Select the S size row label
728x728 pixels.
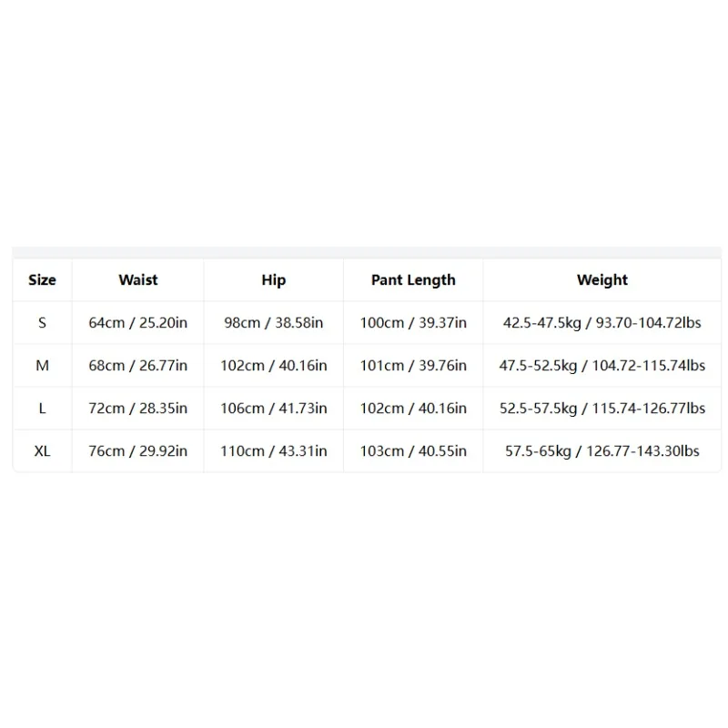click(x=42, y=323)
